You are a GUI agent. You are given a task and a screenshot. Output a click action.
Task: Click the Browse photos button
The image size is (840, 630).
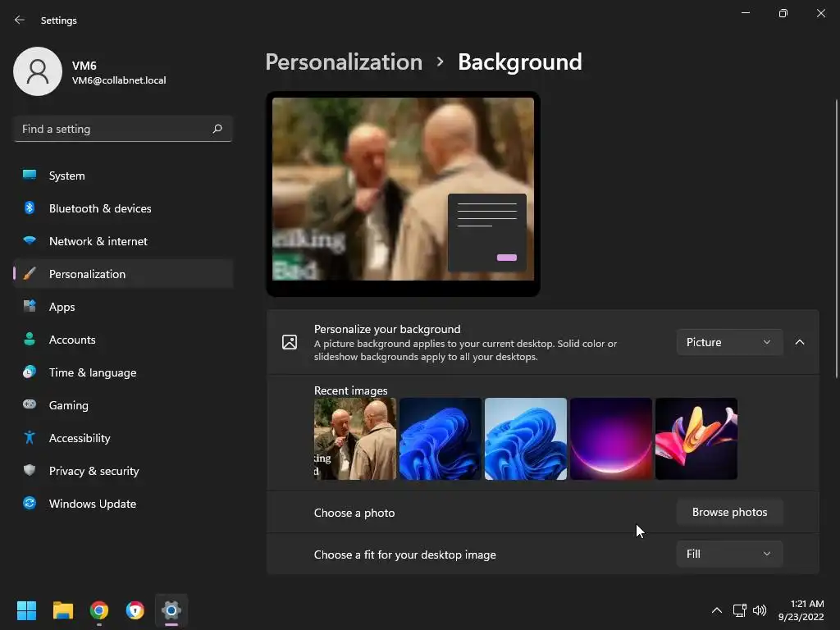(x=729, y=512)
